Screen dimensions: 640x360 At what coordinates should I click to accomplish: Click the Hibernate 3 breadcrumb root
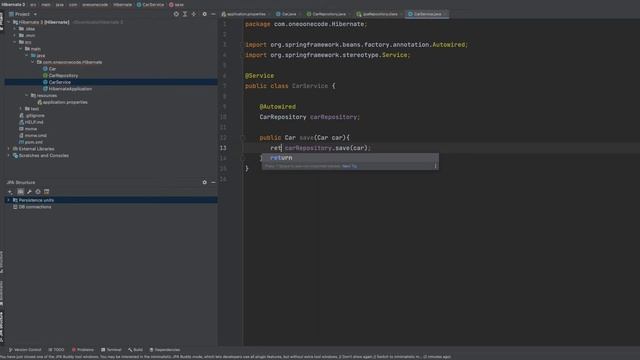[13, 4]
